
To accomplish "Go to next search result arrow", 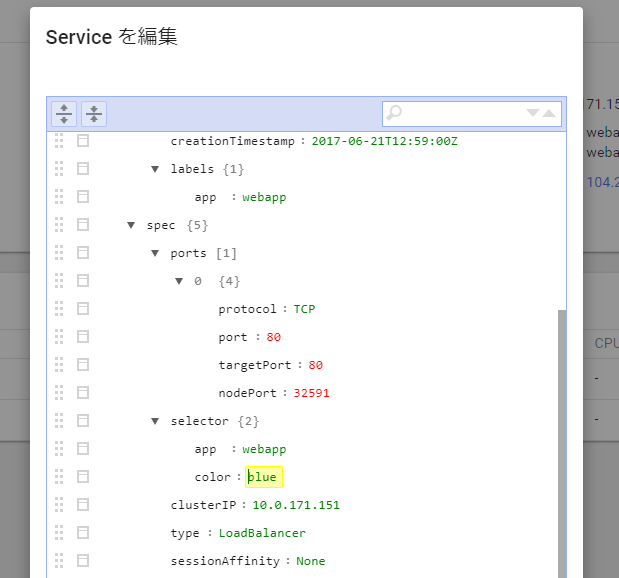I will [533, 113].
